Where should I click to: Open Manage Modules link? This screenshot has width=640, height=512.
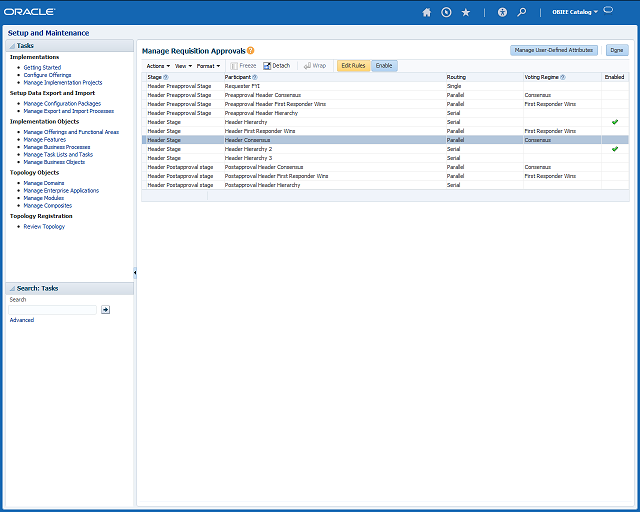pos(44,198)
